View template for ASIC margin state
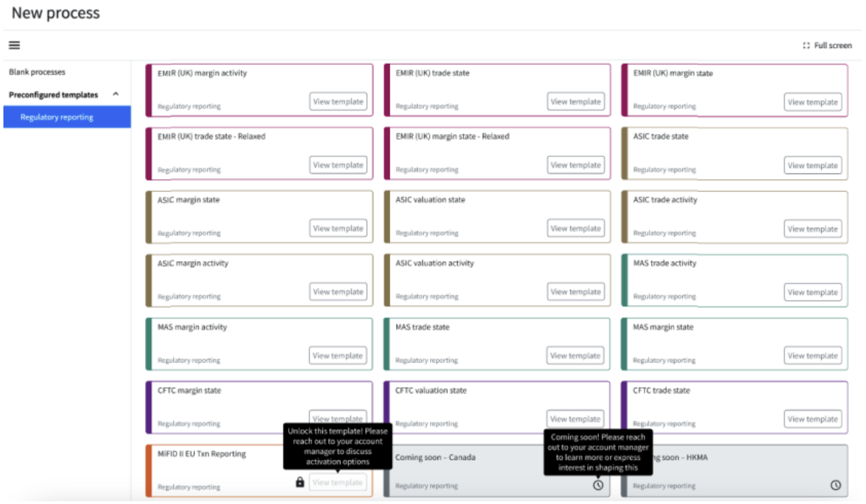The image size is (866, 504). [338, 228]
